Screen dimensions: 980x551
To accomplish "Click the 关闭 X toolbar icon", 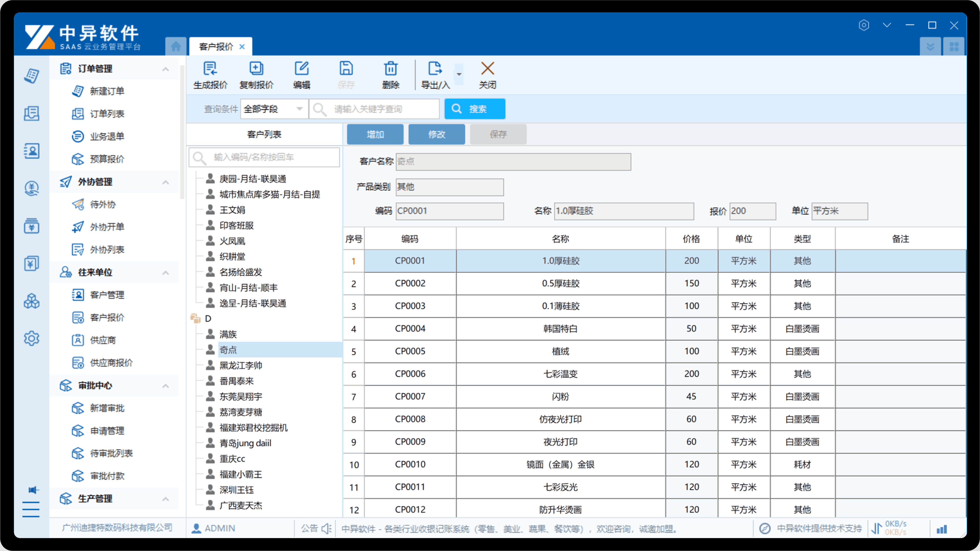I will click(x=487, y=69).
